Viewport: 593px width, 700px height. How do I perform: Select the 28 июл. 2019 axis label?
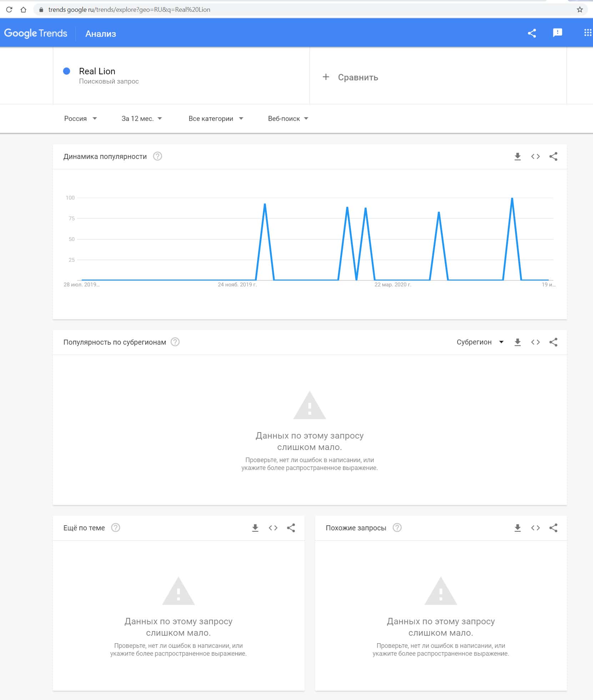pyautogui.click(x=81, y=285)
